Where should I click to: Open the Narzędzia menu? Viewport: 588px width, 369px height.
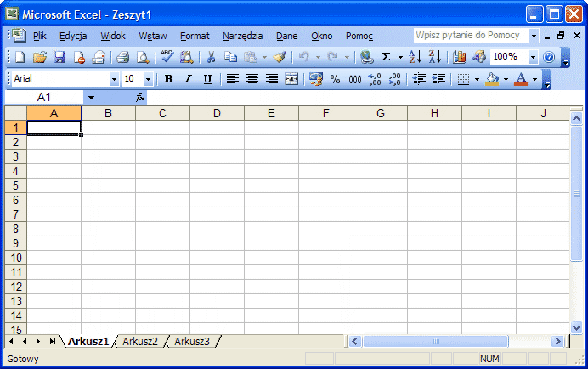242,36
